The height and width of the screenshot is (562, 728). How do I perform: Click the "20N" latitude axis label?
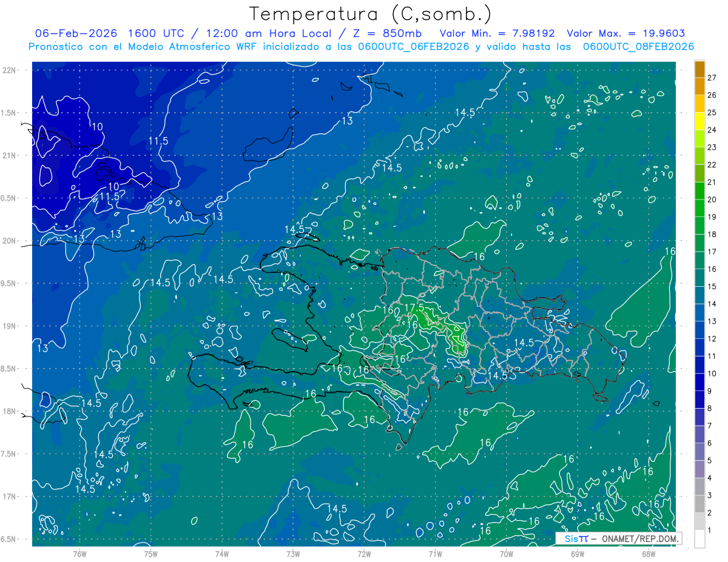[x=8, y=241]
